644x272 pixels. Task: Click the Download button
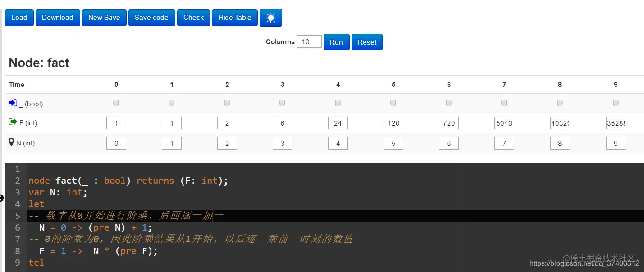coord(58,18)
